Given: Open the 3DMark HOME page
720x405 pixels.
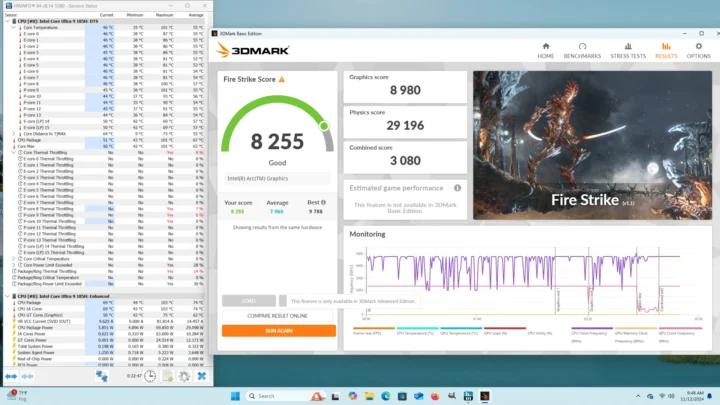Looking at the screenshot, I should click(x=546, y=51).
